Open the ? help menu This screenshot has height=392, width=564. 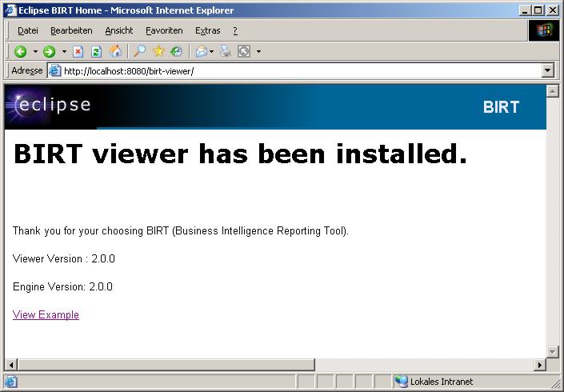coord(235,31)
